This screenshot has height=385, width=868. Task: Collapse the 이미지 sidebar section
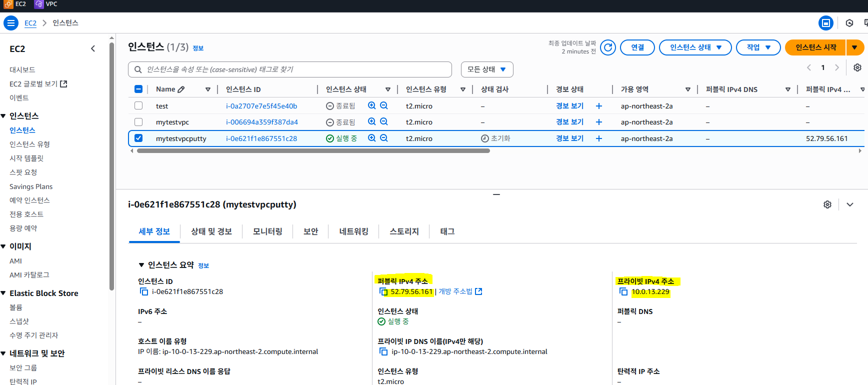coord(3,246)
